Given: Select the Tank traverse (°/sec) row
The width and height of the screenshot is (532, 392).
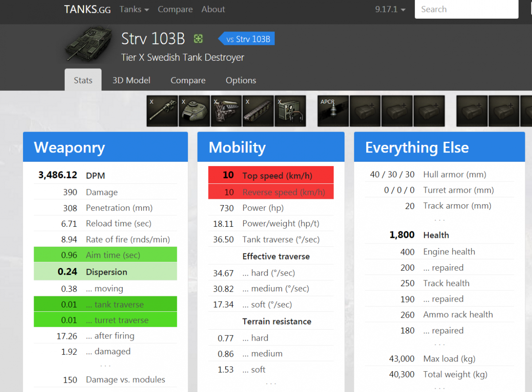Looking at the screenshot, I should [271, 240].
